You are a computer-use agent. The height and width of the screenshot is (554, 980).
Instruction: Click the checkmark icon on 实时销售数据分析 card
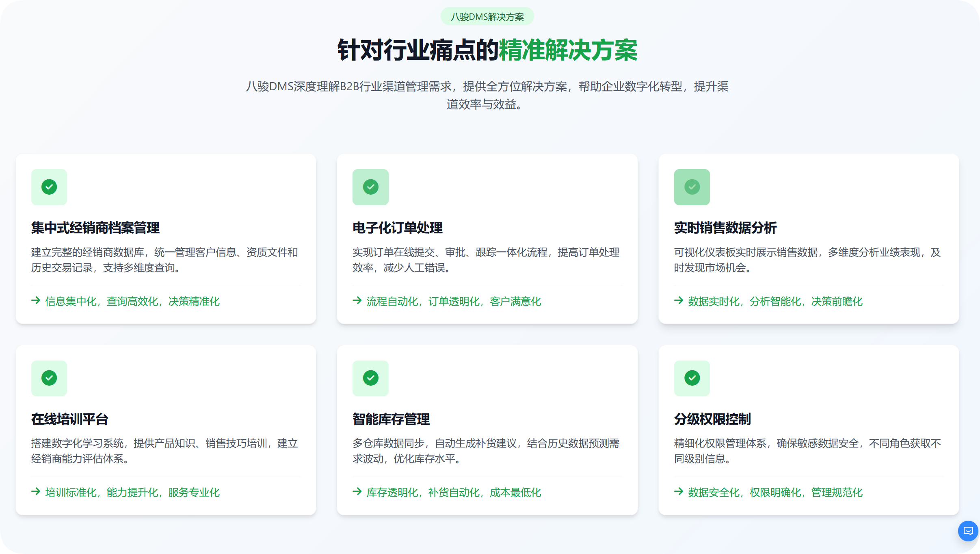(x=692, y=187)
